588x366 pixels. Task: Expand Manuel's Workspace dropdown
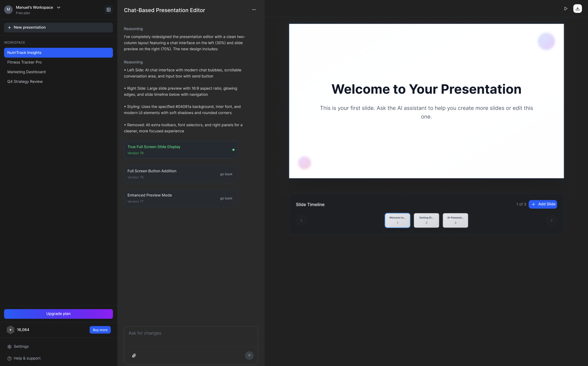click(59, 7)
